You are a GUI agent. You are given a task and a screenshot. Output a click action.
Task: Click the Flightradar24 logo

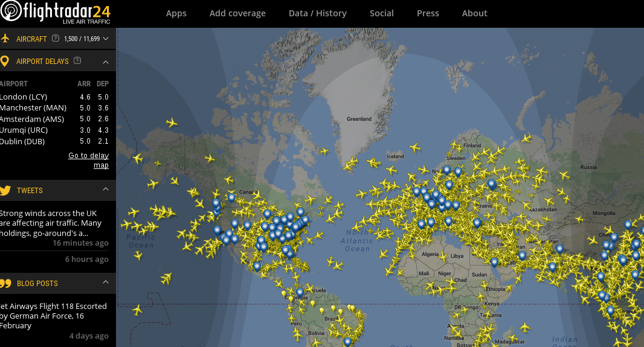56,13
